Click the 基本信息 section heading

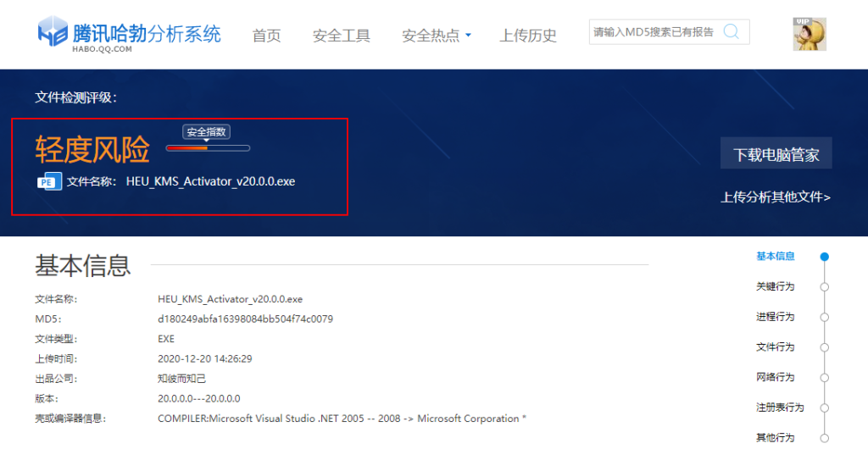click(83, 265)
